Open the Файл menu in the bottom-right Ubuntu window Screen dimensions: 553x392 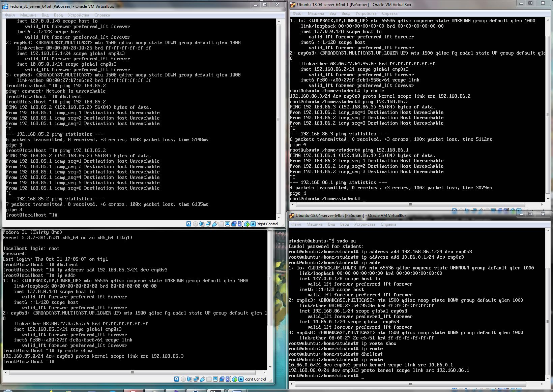[296, 224]
